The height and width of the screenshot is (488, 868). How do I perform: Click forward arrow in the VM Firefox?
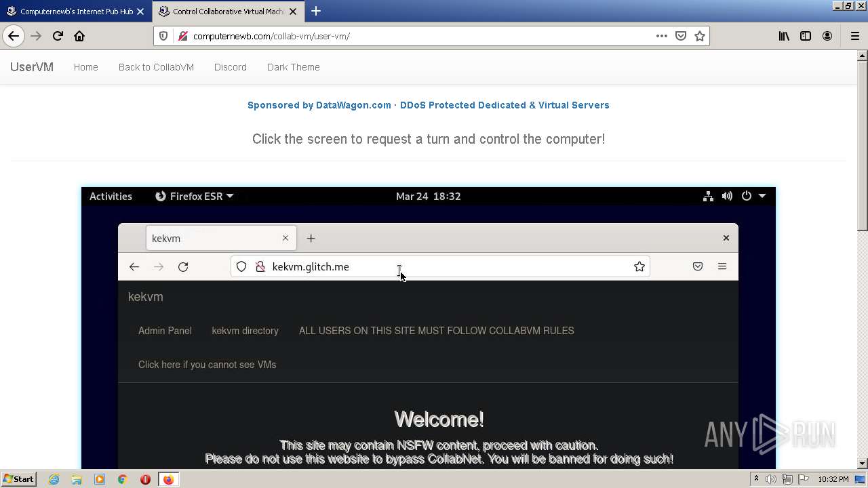(159, 266)
